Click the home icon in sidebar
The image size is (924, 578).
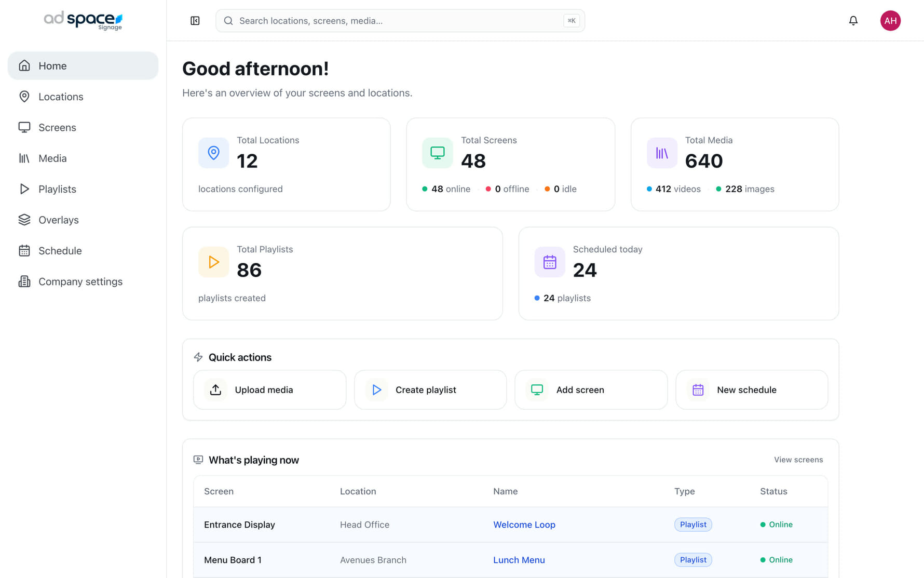pos(24,65)
